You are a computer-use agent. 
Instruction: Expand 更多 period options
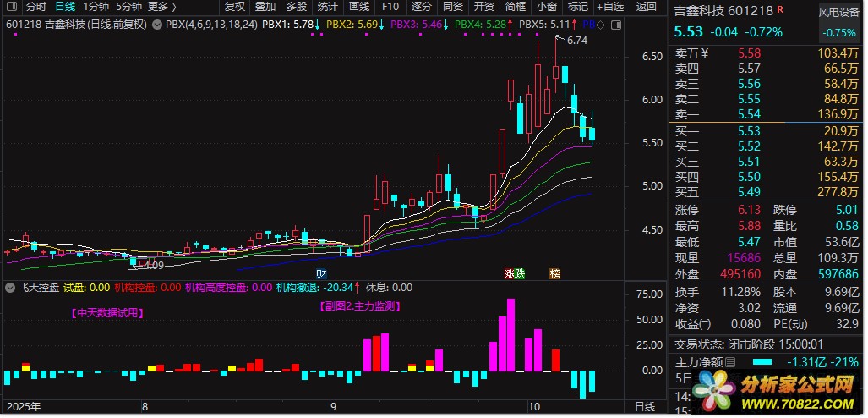[x=162, y=7]
